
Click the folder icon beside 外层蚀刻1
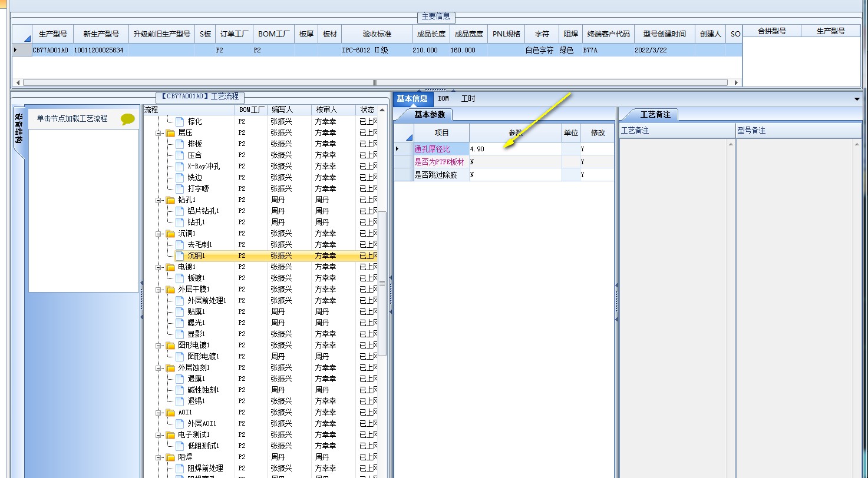170,368
